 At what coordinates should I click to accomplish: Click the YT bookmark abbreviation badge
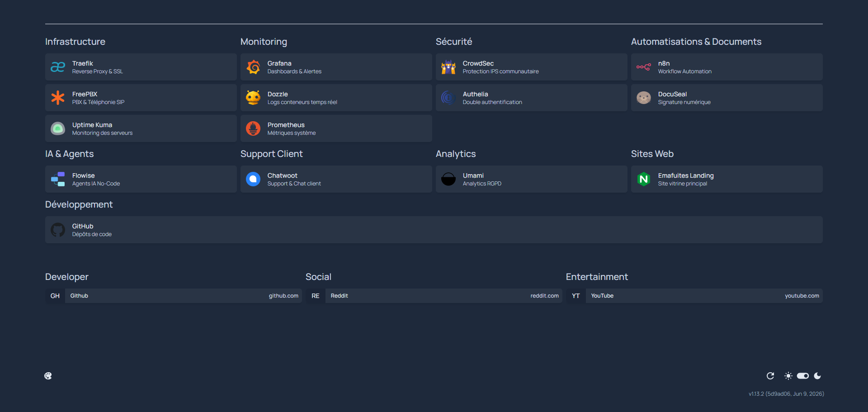click(x=576, y=296)
